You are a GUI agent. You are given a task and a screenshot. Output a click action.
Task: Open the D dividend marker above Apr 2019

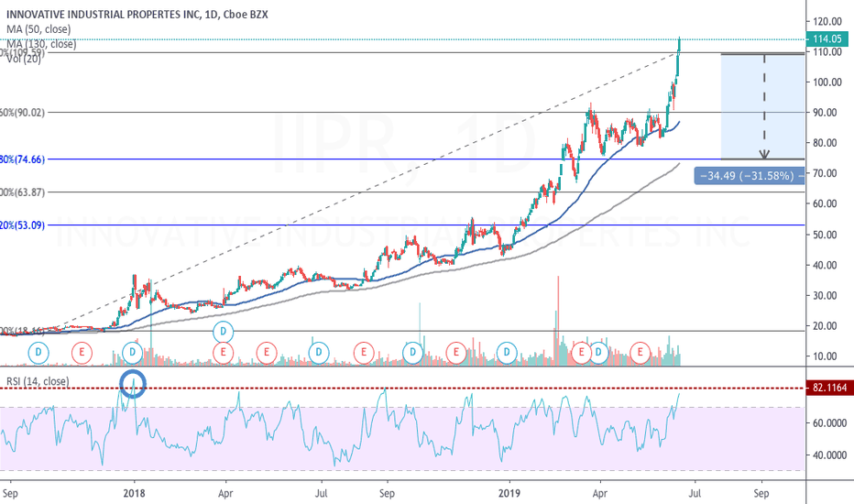click(x=598, y=353)
